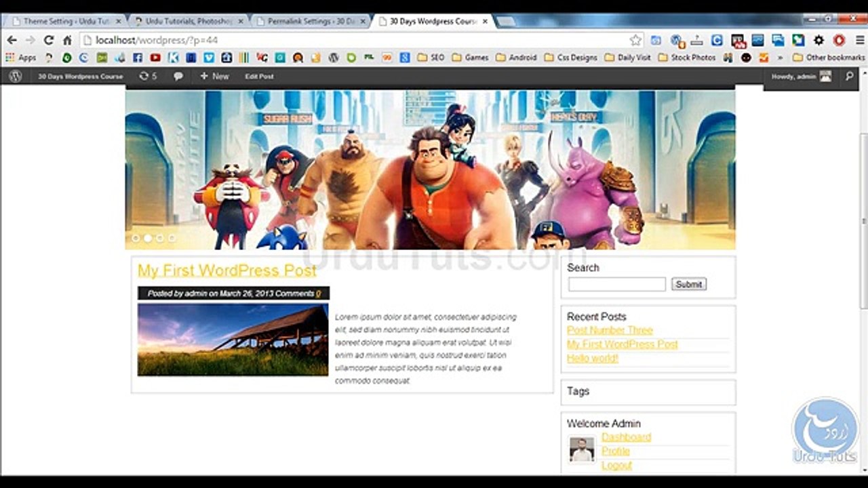Screen dimensions: 868x488
Task: Click the browser Forward arrow
Action: (x=30, y=40)
